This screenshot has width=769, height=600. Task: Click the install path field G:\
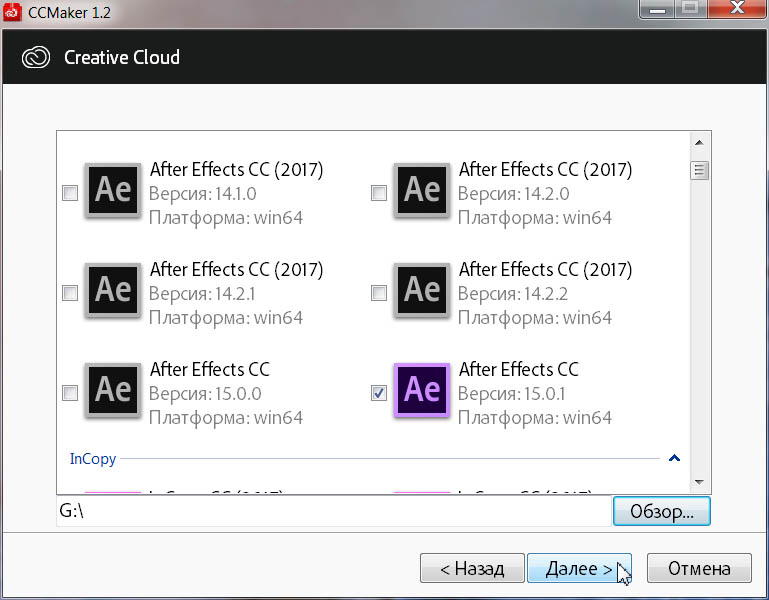tap(334, 511)
